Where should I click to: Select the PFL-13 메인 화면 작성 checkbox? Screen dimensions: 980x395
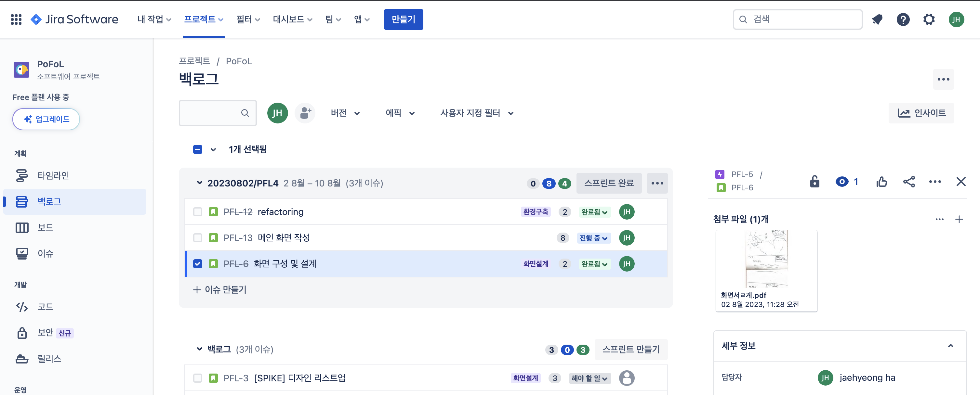(197, 237)
